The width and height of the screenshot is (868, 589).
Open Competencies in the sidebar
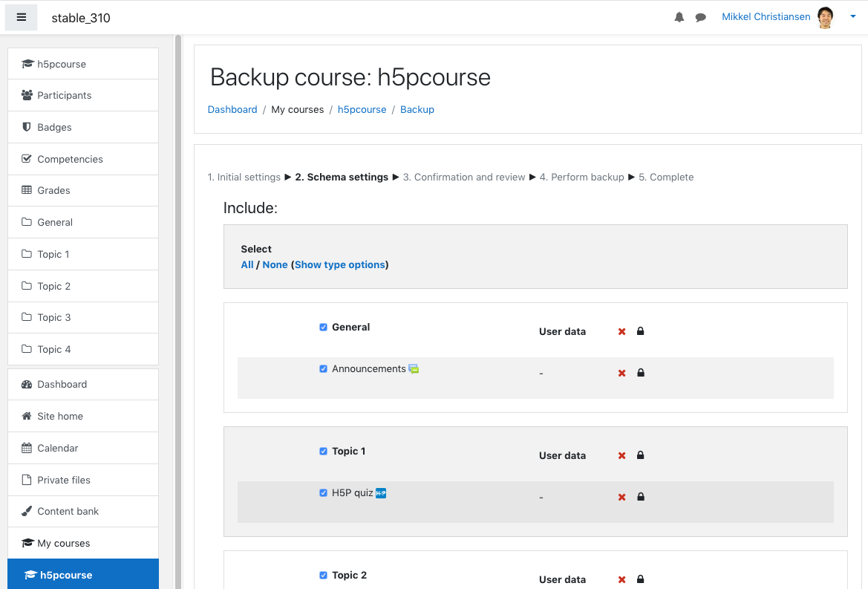83,159
